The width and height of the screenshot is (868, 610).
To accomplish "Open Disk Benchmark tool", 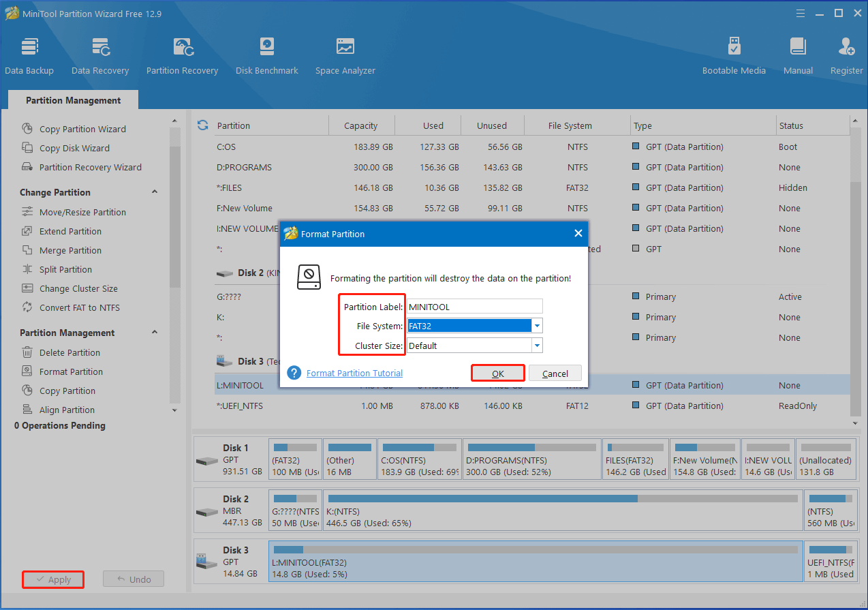I will point(267,56).
